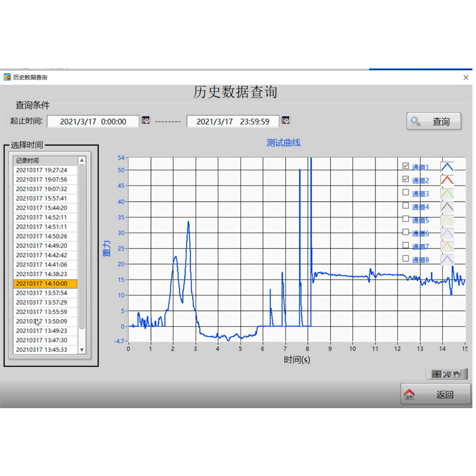Click the magnifier icon on 查询 button
Image resolution: width=476 pixels, height=476 pixels.
[415, 121]
